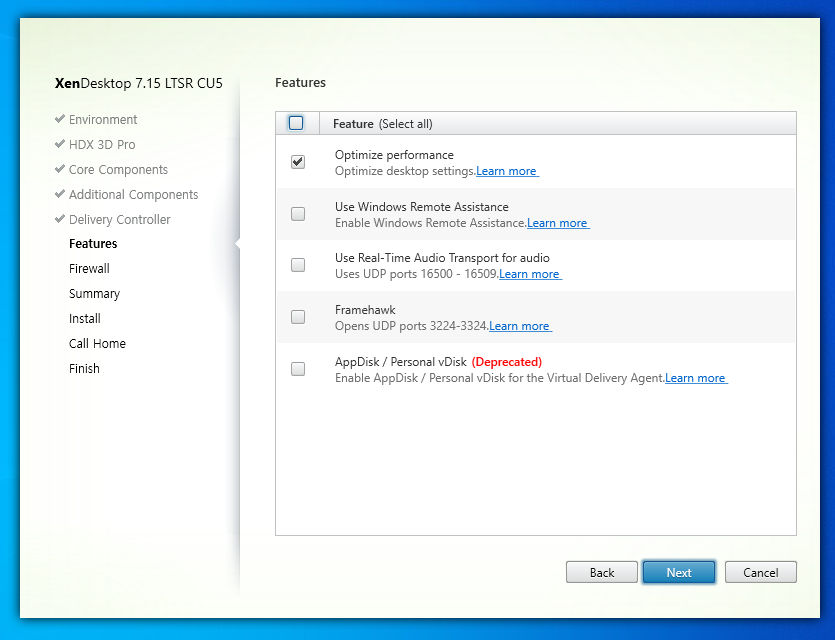Select the Install step in sidebar
This screenshot has height=640, width=835.
coord(85,318)
